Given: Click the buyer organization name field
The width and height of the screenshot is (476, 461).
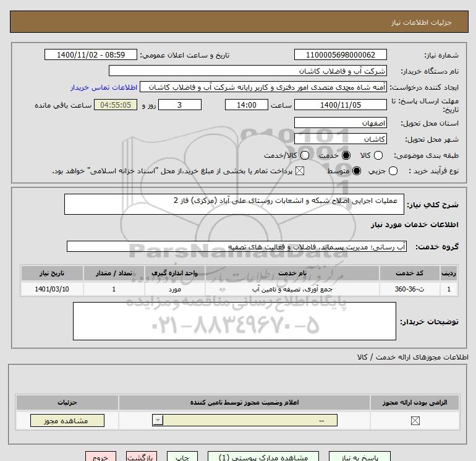Looking at the screenshot, I should point(248,71).
